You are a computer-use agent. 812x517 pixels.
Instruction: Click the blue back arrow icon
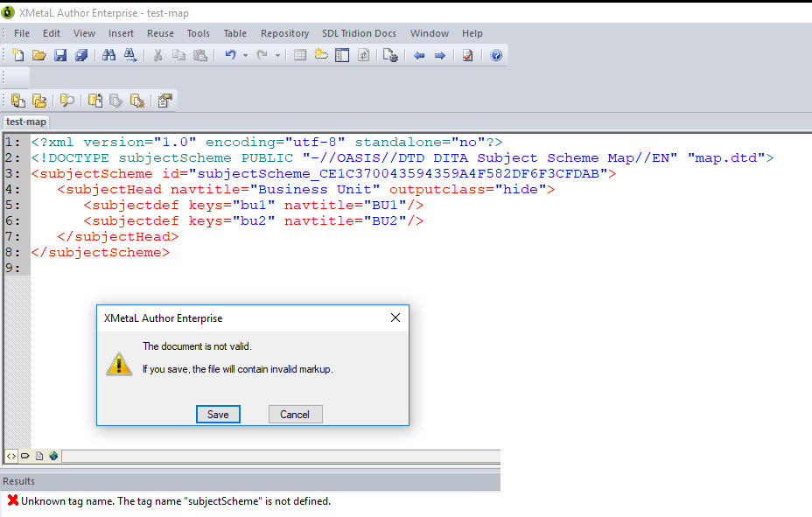[x=419, y=55]
